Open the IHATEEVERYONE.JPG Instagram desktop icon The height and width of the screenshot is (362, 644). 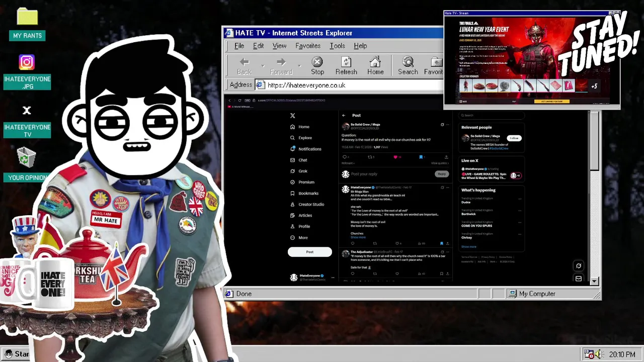pos(27,72)
